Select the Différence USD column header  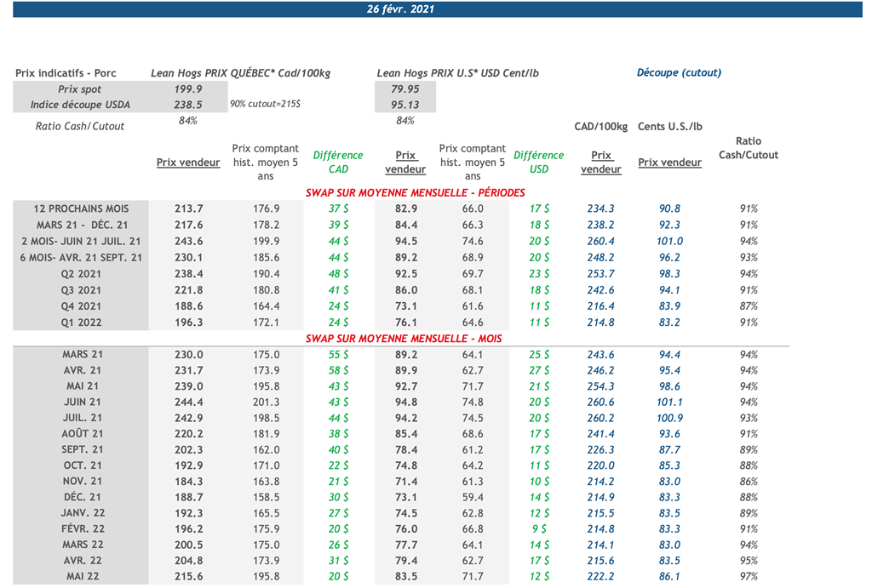pyautogui.click(x=538, y=162)
